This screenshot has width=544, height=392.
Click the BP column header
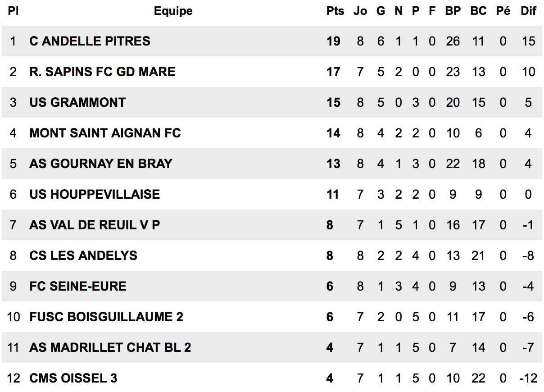coord(453,11)
